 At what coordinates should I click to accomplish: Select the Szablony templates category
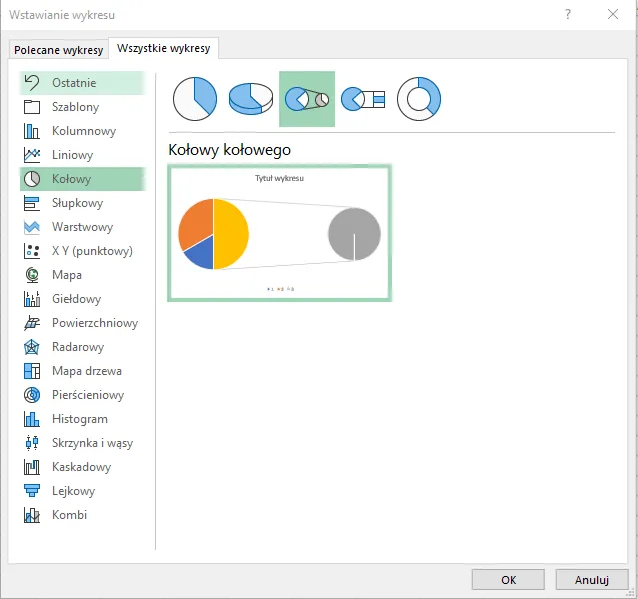(x=75, y=107)
